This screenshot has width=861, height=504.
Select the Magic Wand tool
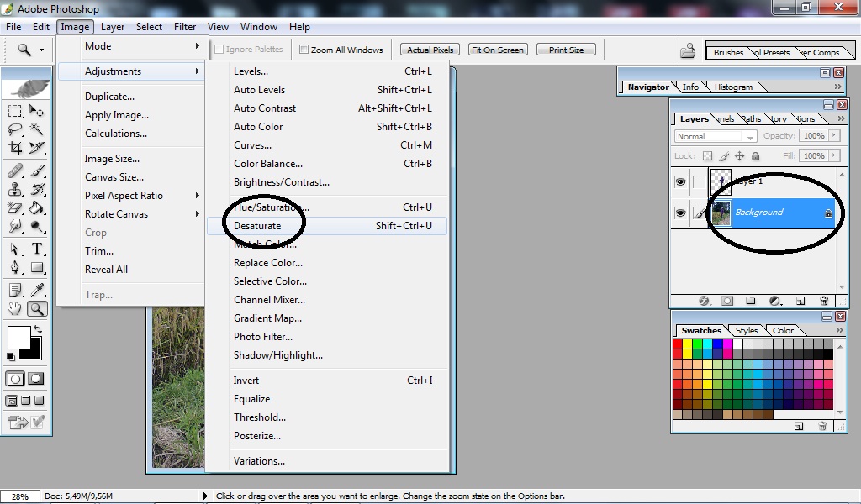pyautogui.click(x=37, y=129)
